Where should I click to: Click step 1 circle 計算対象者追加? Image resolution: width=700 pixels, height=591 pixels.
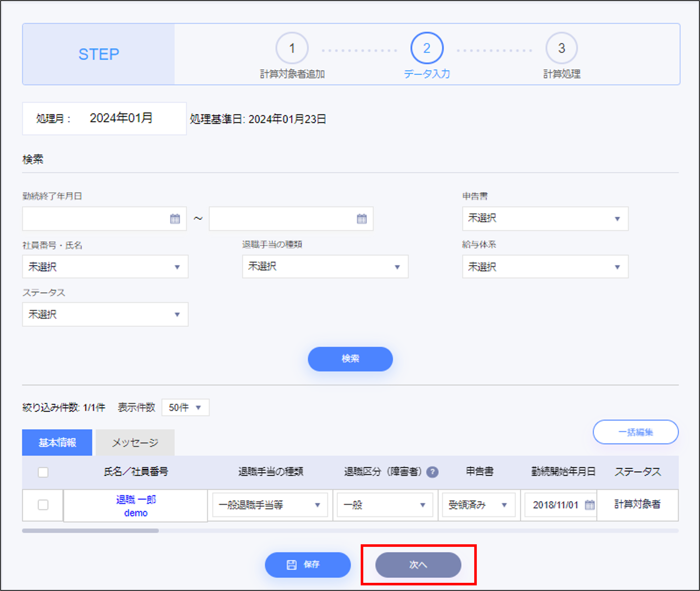click(292, 48)
